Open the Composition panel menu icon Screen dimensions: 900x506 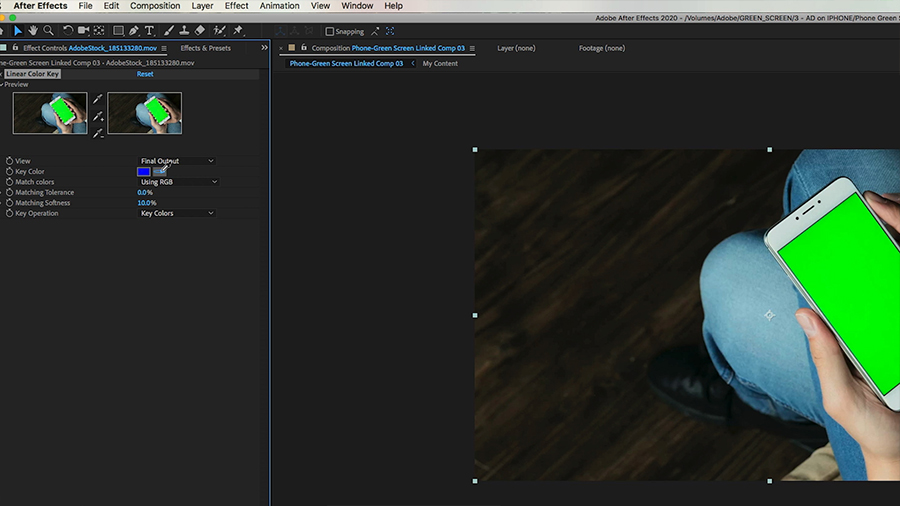click(472, 48)
